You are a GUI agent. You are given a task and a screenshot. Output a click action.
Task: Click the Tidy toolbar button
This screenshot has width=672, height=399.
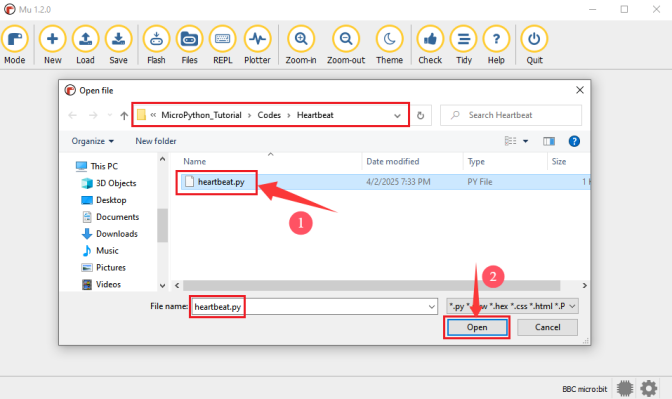pyautogui.click(x=464, y=45)
